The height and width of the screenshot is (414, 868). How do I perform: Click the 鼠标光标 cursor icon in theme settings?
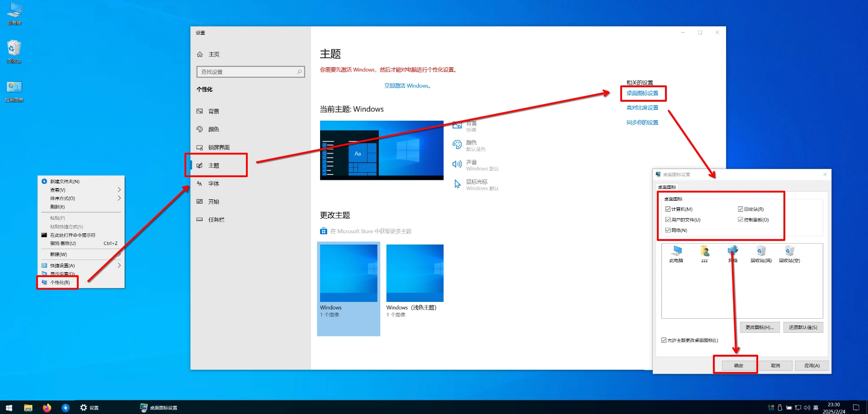(x=457, y=184)
